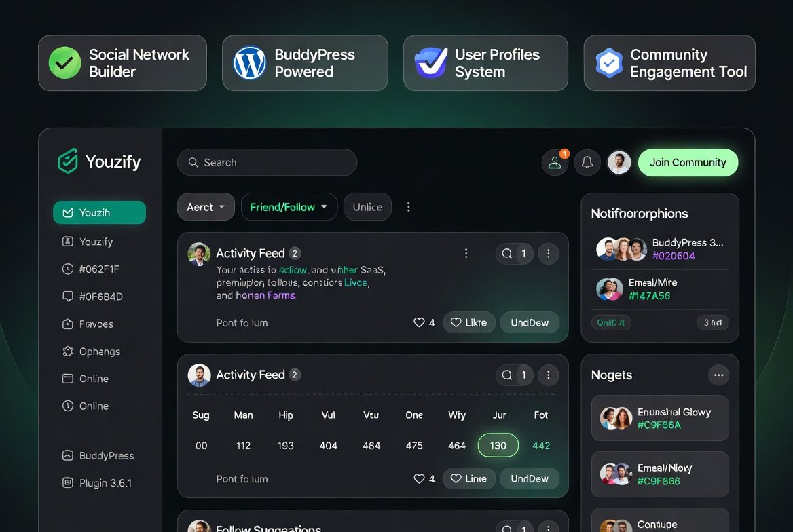The image size is (793, 532).
Task: Select the active Youzih sidebar item
Action: [99, 212]
